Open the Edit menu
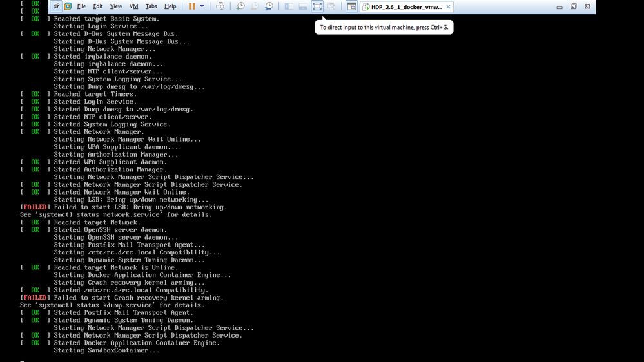The height and width of the screenshot is (362, 644). (x=98, y=6)
